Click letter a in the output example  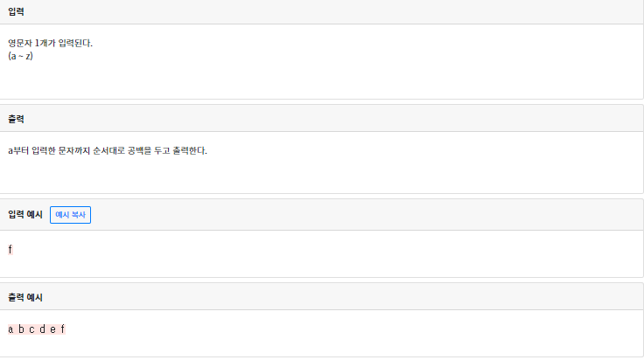click(x=10, y=329)
